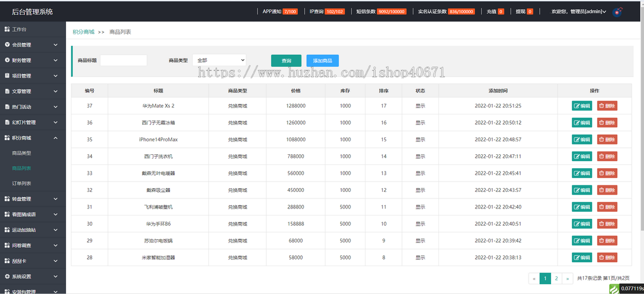Expand the 转盘管理 sidebar menu

click(55, 199)
